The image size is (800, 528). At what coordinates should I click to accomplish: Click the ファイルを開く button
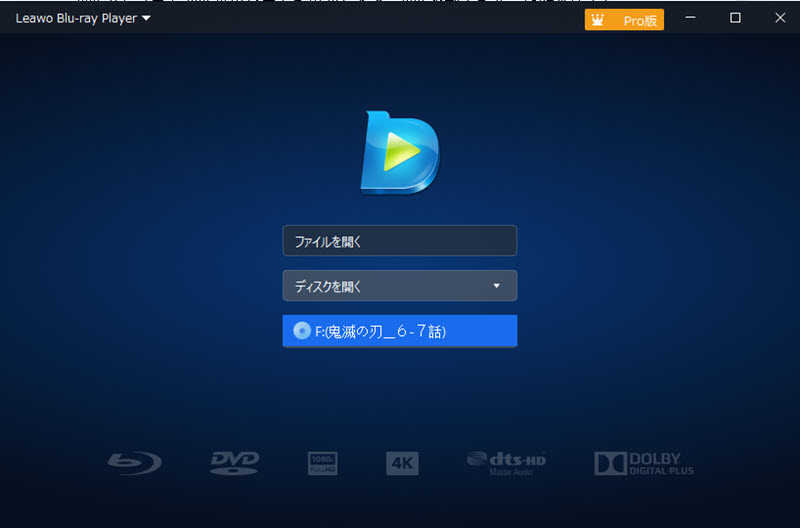coord(399,241)
